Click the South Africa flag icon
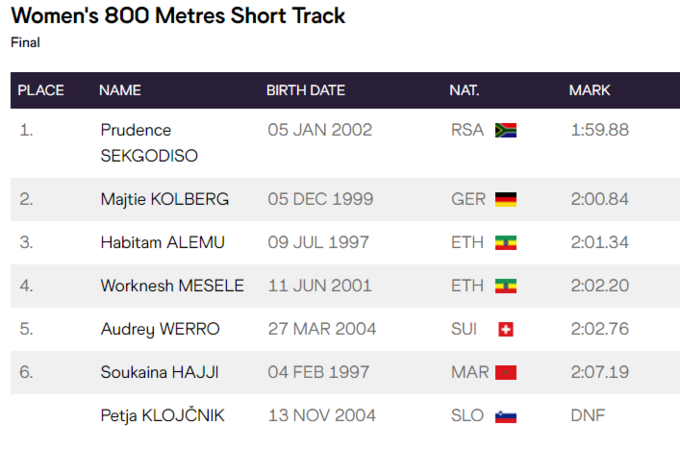The width and height of the screenshot is (680, 450). point(506,130)
